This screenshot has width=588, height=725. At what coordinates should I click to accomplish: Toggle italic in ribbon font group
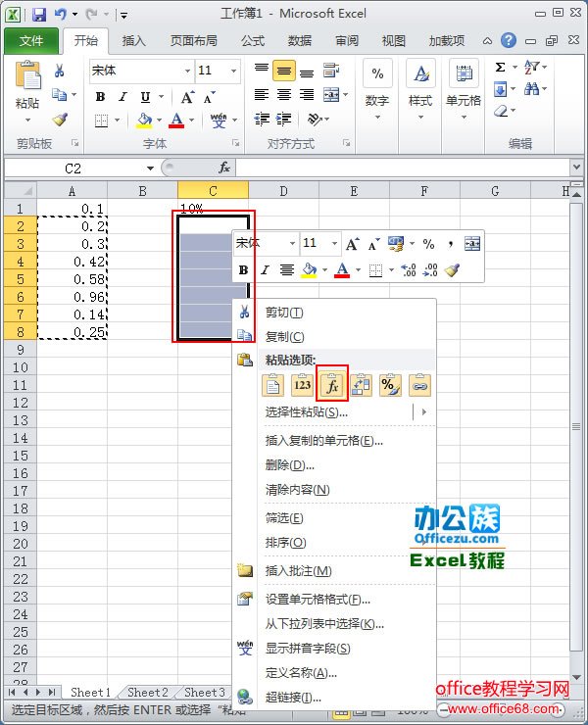pyautogui.click(x=122, y=97)
